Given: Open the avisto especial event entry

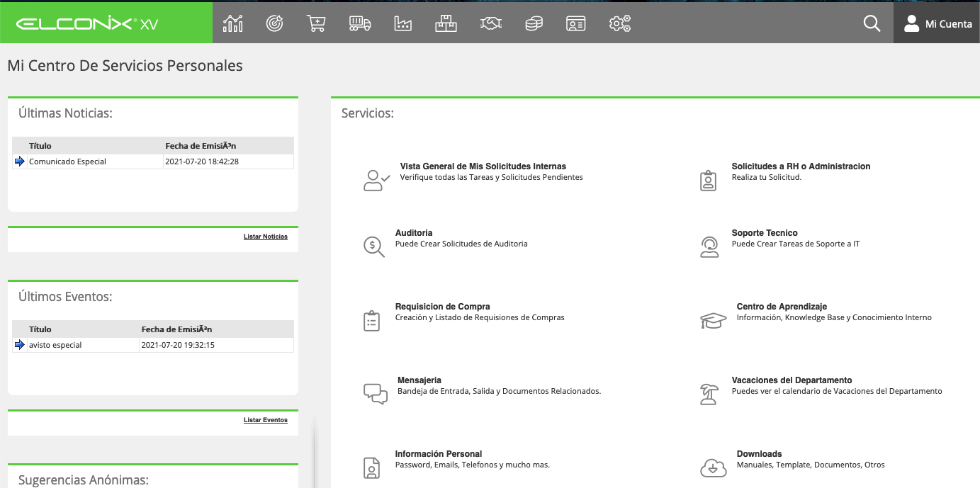Looking at the screenshot, I should tap(55, 345).
